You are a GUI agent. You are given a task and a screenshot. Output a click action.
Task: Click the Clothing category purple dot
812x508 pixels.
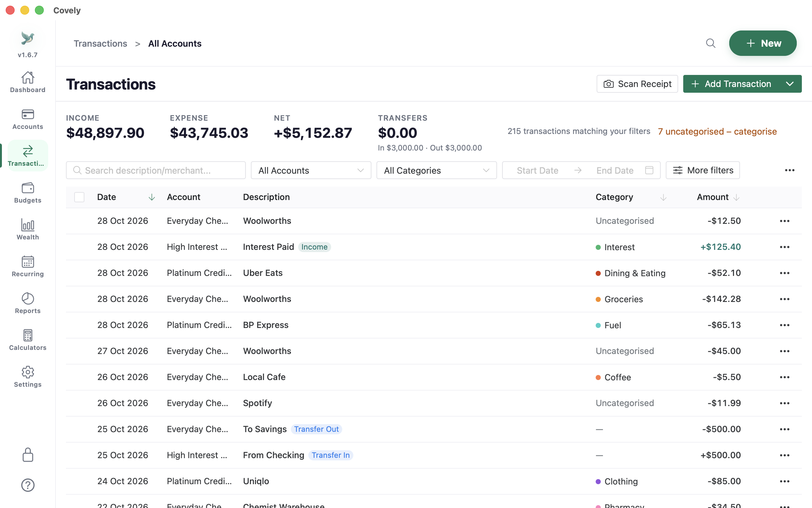(598, 481)
